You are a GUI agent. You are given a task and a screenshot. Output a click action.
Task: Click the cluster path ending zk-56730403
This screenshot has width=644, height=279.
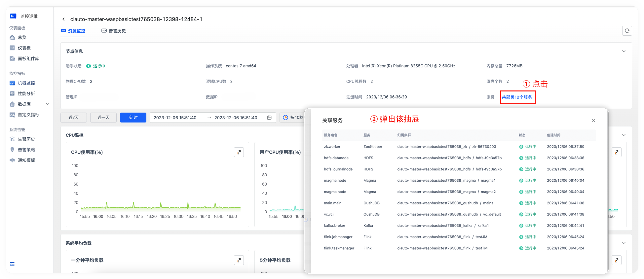point(447,147)
